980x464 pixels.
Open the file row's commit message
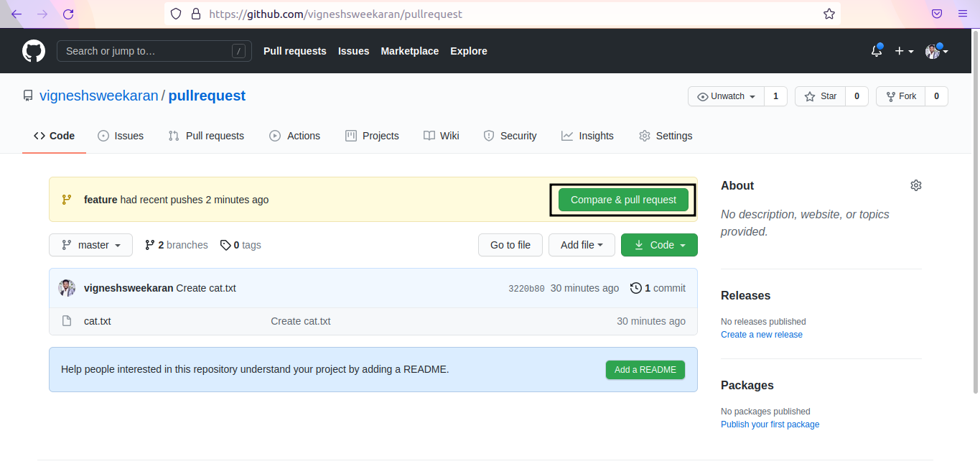pyautogui.click(x=301, y=321)
